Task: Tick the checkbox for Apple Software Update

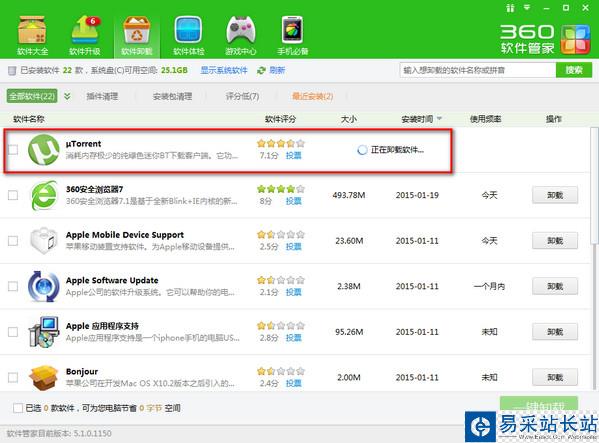Action: [x=13, y=286]
